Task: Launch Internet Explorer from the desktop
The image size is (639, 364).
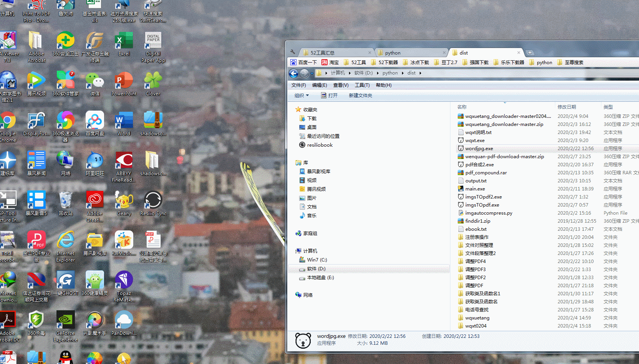Action: click(66, 247)
